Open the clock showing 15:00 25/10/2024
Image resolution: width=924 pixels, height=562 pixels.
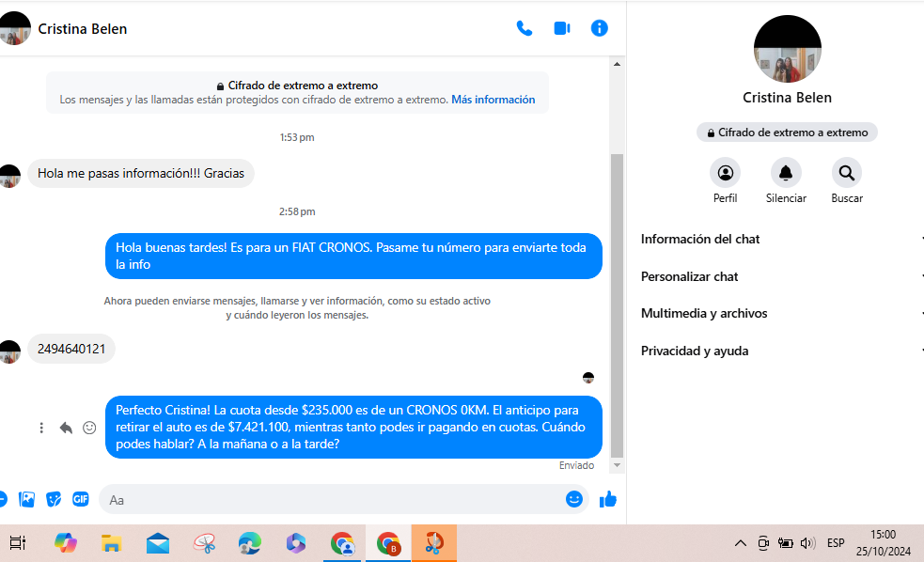884,543
